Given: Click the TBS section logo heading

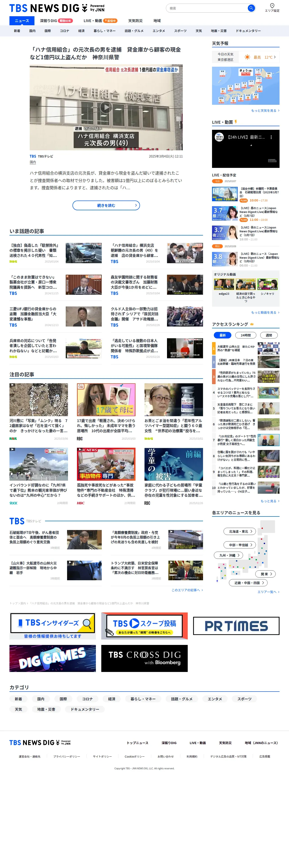Looking at the screenshot, I should point(17,521).
